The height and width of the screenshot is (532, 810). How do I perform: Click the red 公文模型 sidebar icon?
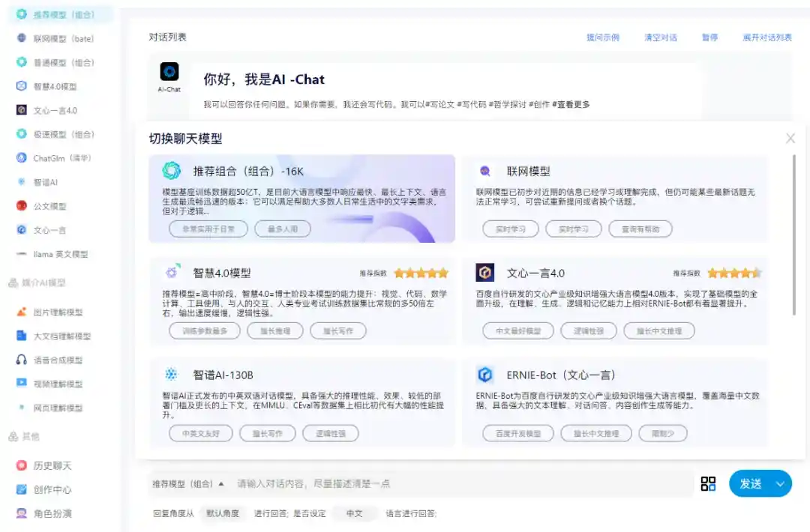click(x=21, y=206)
